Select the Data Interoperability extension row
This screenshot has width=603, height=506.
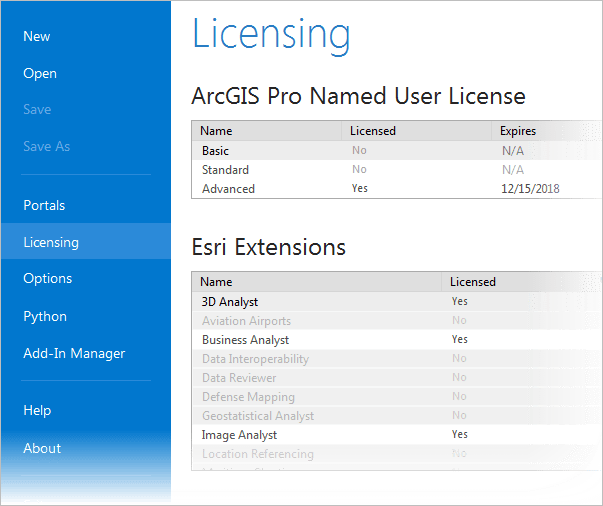[396, 359]
